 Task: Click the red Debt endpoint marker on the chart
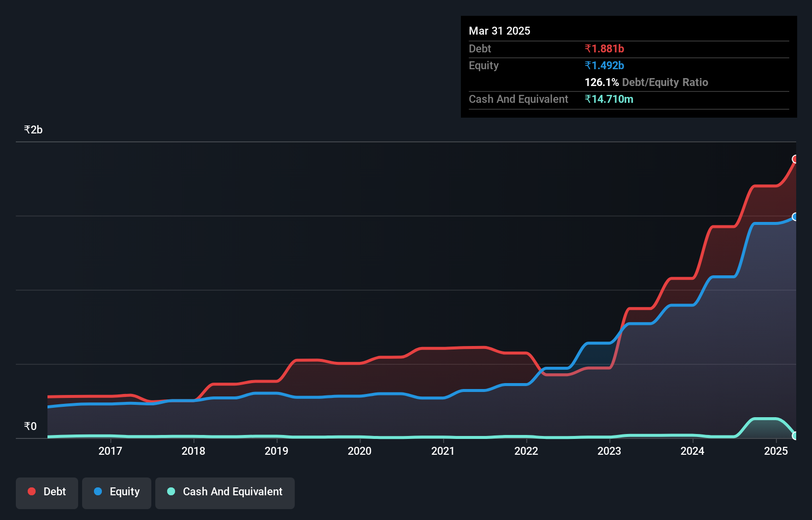pyautogui.click(x=795, y=159)
